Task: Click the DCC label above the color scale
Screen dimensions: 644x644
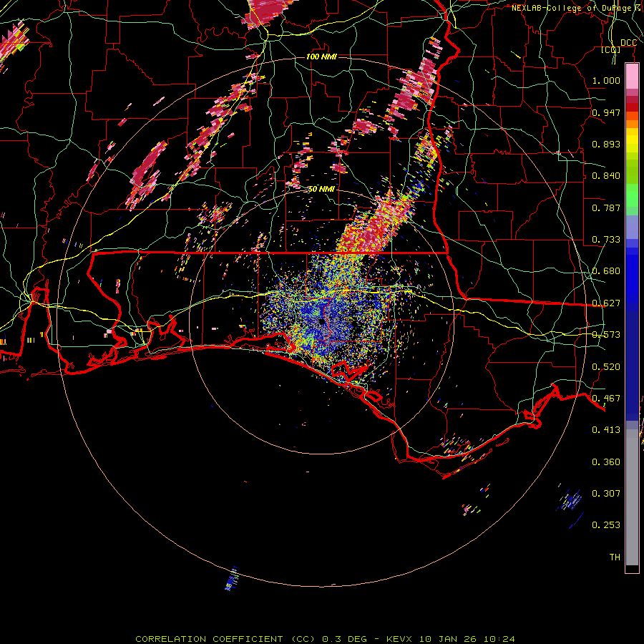Action: [628, 43]
